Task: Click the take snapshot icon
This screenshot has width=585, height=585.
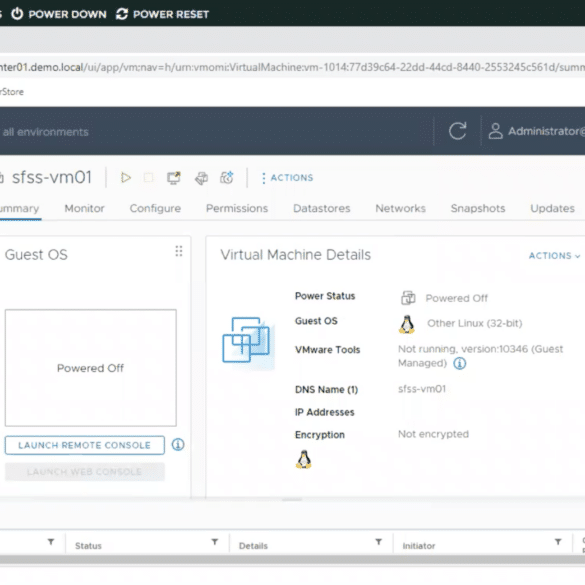Action: point(227,178)
